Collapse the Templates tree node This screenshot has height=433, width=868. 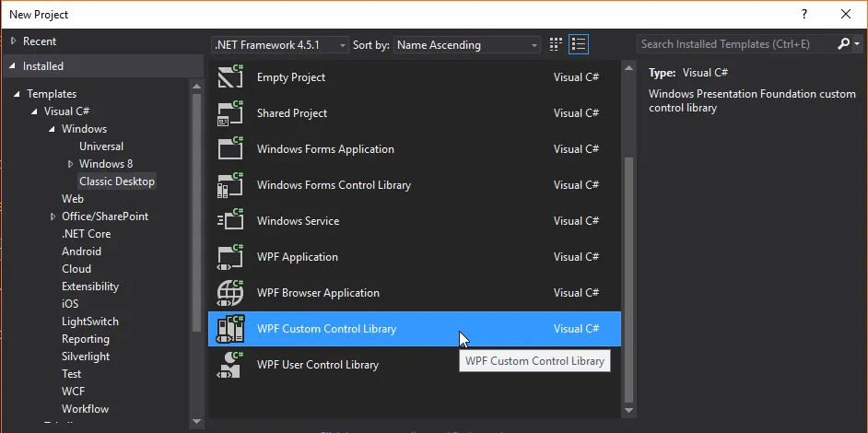coord(18,94)
